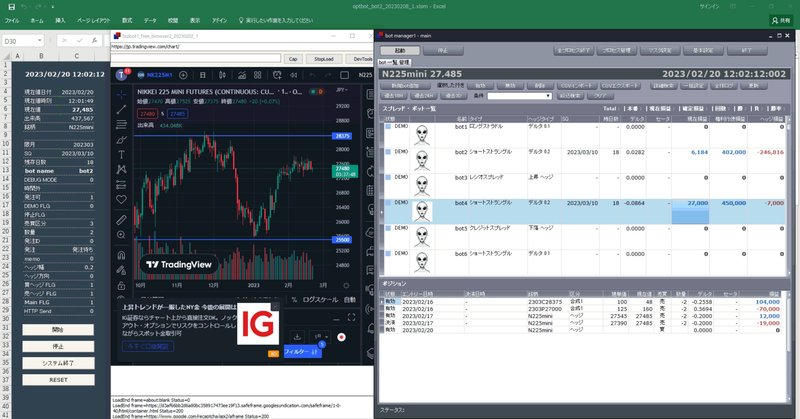
Task: Open the Excel Name Box dropdown
Action: coord(40,41)
